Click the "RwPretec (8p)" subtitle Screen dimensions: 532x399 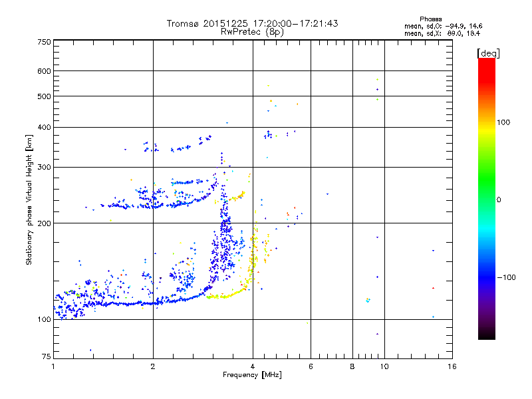point(252,31)
